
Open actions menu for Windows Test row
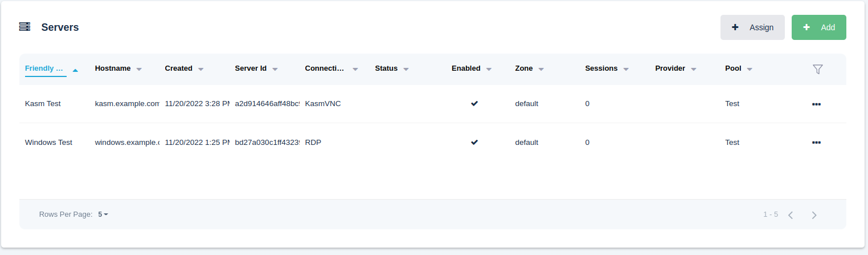[x=816, y=143]
